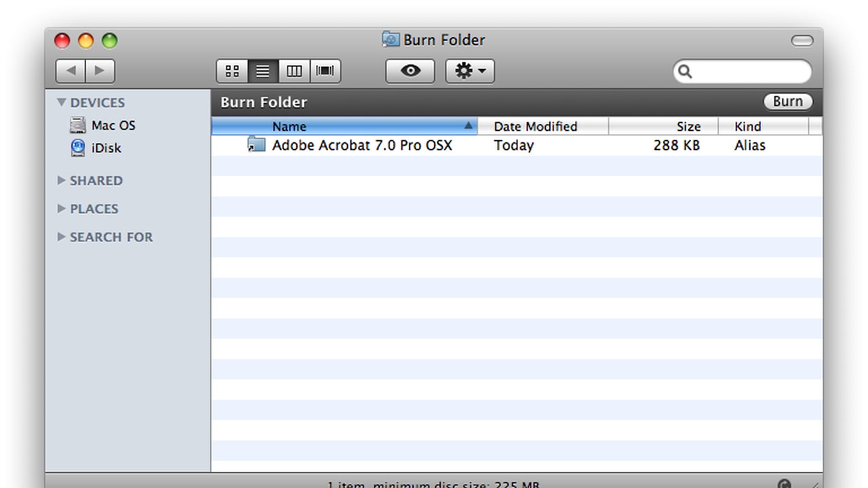Sort by the Size column
This screenshot has height=488, width=868.
[663, 126]
